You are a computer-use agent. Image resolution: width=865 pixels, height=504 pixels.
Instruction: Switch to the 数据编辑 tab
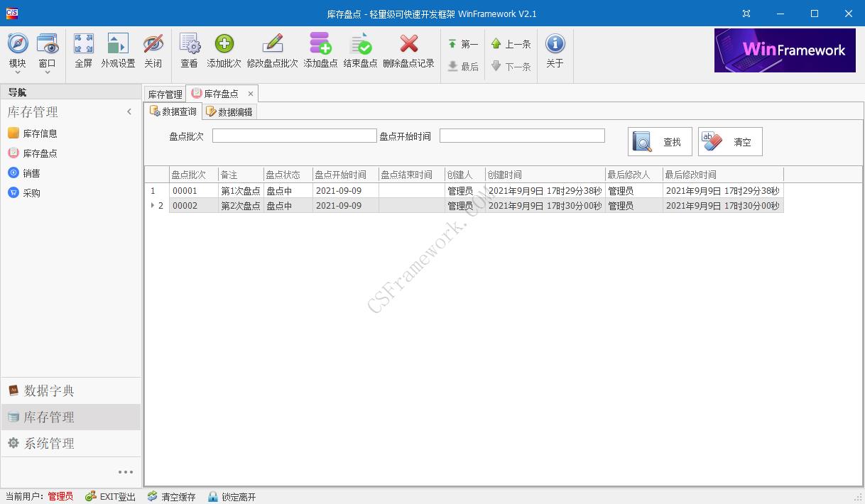pyautogui.click(x=229, y=111)
